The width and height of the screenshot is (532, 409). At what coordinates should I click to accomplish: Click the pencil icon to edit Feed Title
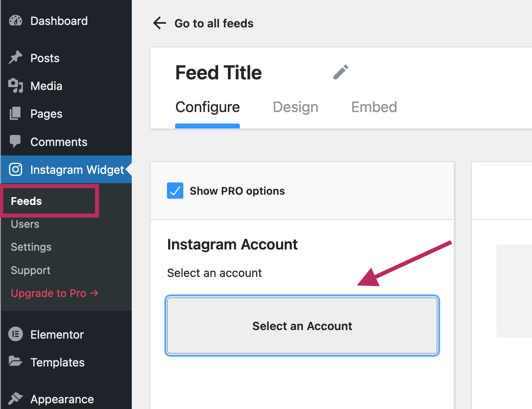point(340,72)
